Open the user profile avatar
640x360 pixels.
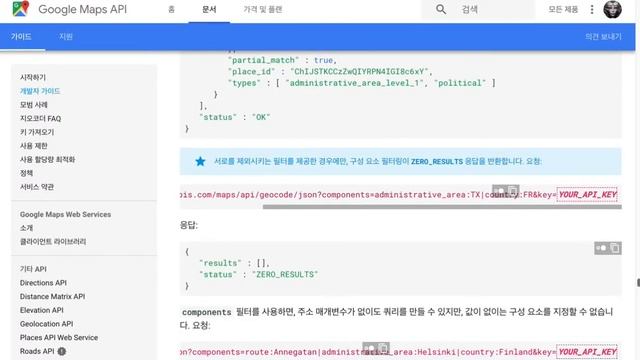click(x=612, y=9)
